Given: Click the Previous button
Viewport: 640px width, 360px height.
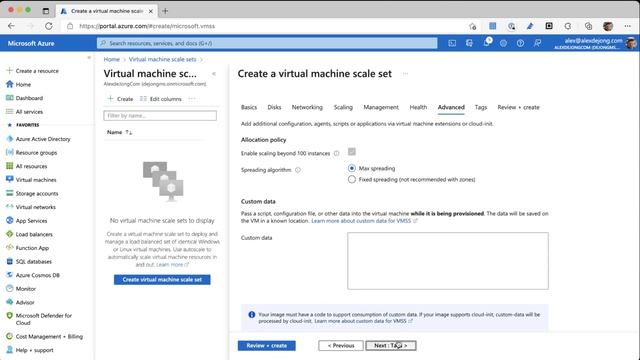Looking at the screenshot, I should pyautogui.click(x=341, y=345).
